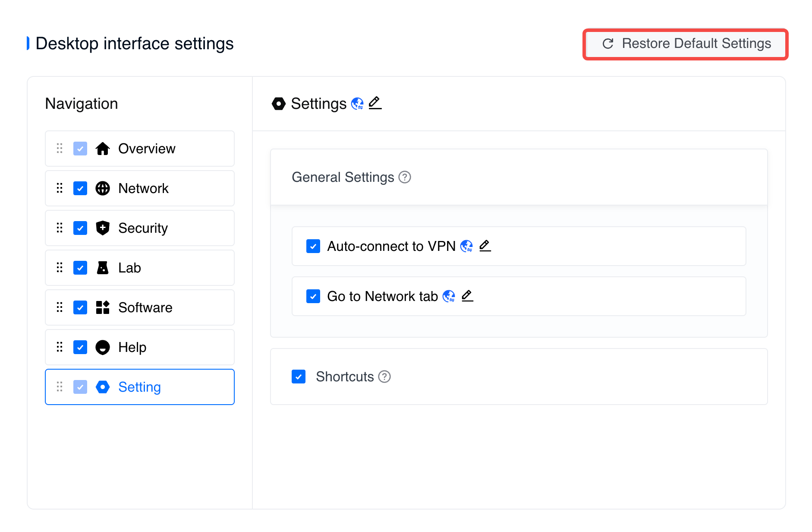The image size is (812, 532).
Task: Click the drag handle of the Network item
Action: point(60,188)
